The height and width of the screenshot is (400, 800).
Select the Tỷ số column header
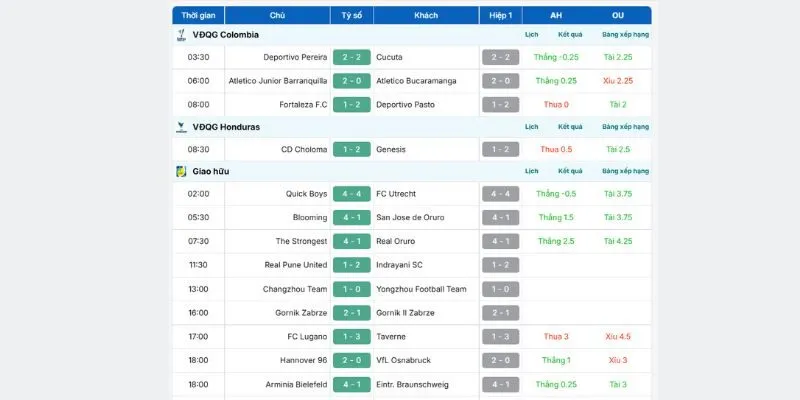352,15
